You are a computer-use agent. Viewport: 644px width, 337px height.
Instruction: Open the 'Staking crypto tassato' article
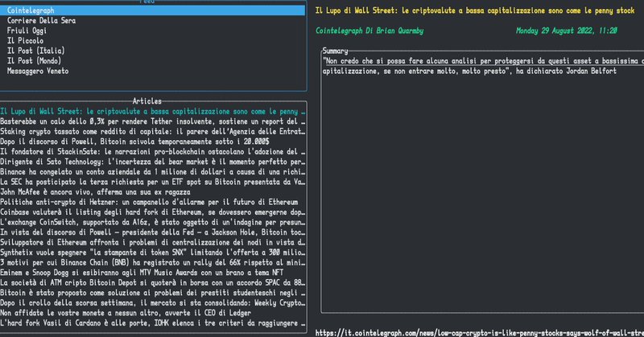tap(153, 131)
